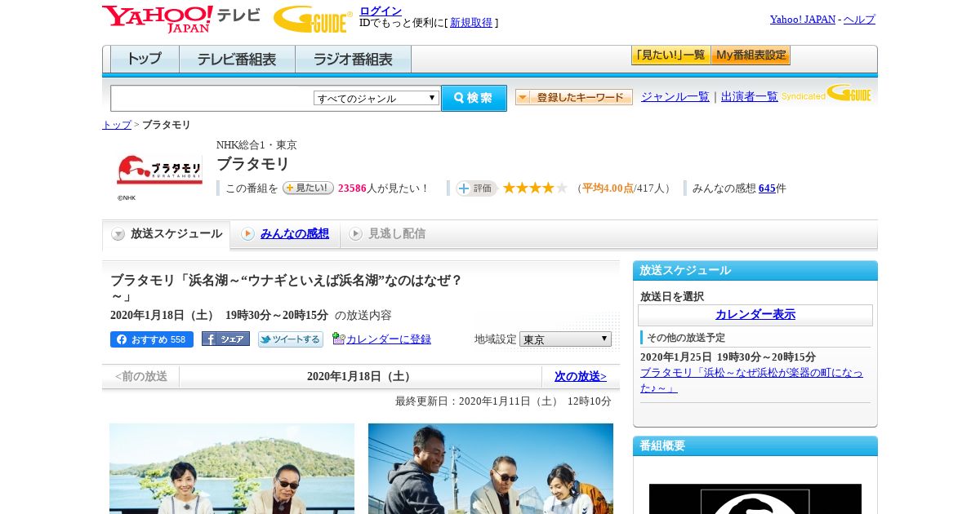
Task: Click the right program photo with three people
Action: tap(491, 468)
